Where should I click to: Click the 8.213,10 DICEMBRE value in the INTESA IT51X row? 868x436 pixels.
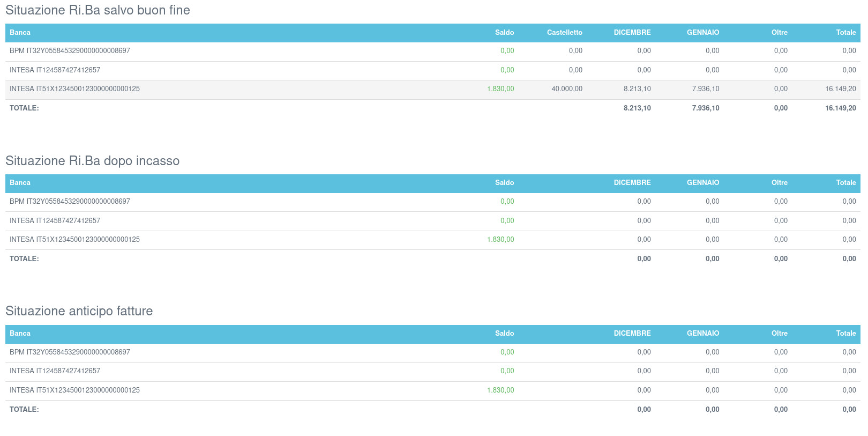coord(637,89)
